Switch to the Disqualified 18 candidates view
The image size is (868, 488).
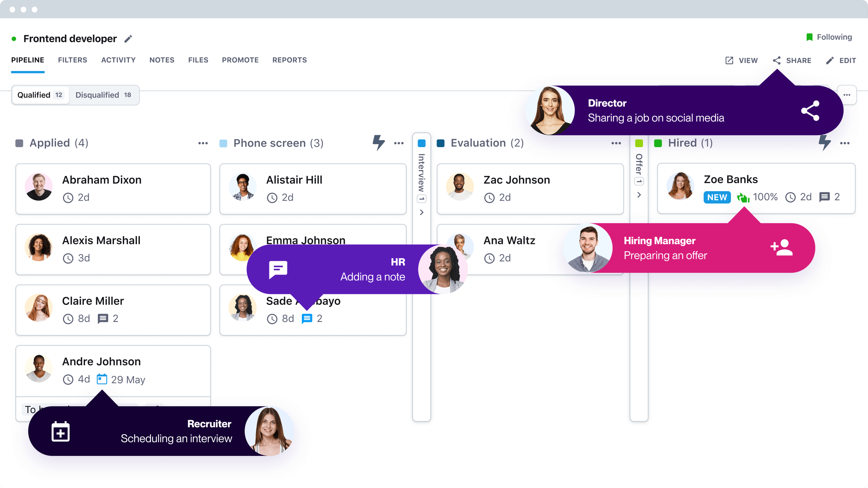click(103, 95)
